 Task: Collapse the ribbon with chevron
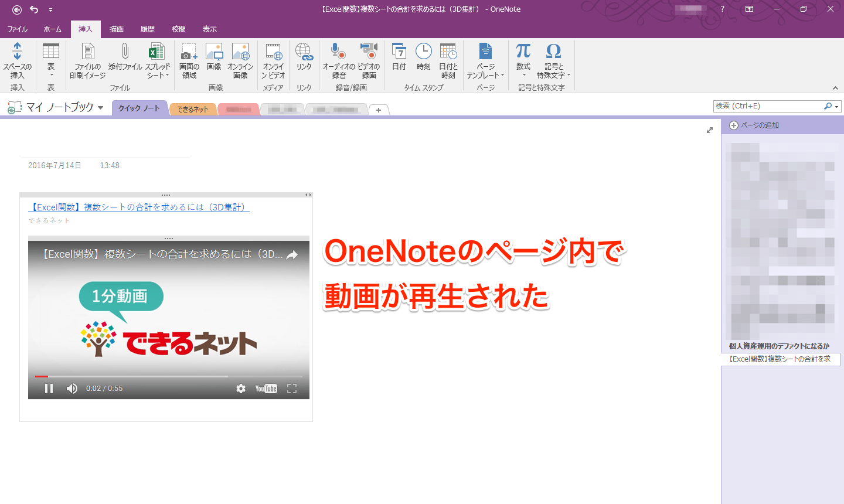point(835,88)
